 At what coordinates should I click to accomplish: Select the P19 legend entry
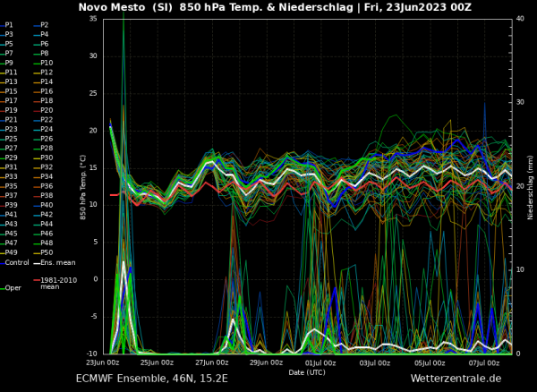[x=11, y=110]
